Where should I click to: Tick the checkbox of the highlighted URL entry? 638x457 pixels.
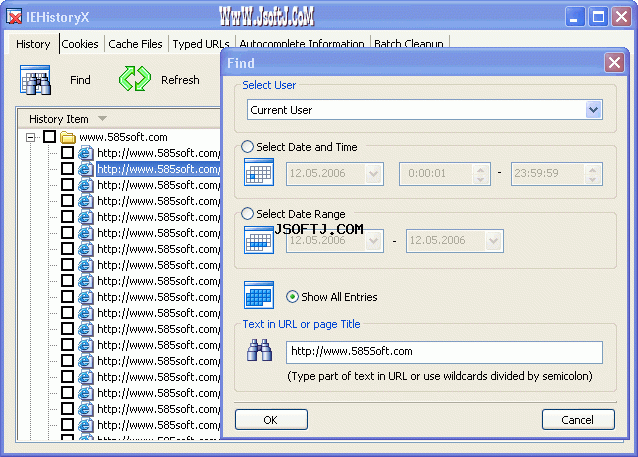click(x=68, y=168)
